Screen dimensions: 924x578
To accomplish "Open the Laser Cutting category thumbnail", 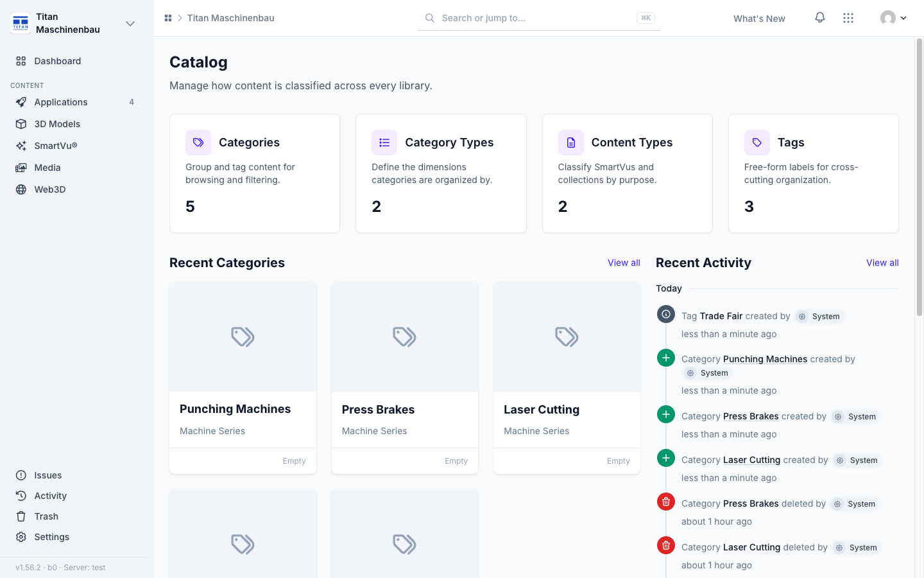I will pyautogui.click(x=567, y=337).
